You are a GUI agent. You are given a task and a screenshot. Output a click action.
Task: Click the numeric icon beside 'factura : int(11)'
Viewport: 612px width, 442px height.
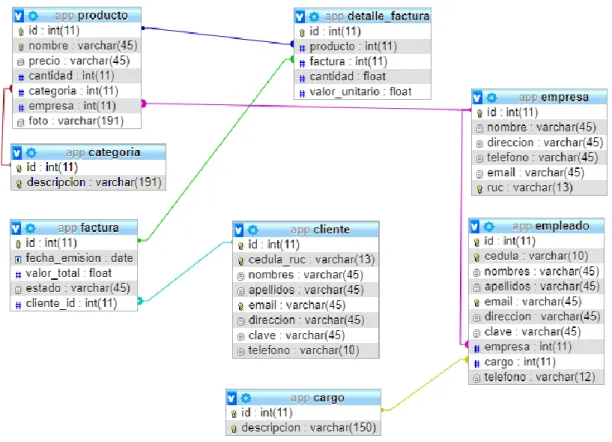[x=302, y=62]
